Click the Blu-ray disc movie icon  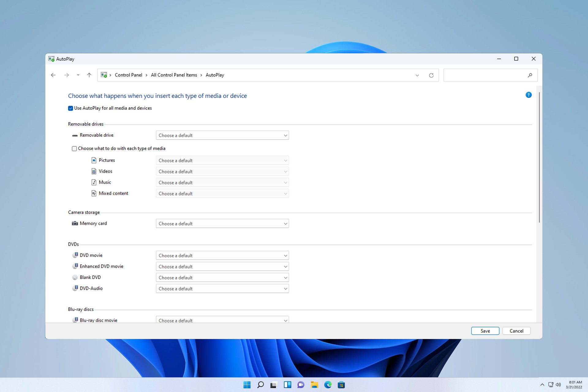(75, 320)
